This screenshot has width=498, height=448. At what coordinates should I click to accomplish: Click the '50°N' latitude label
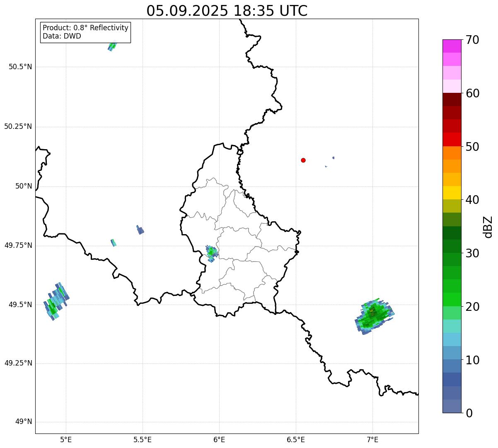[x=24, y=186]
